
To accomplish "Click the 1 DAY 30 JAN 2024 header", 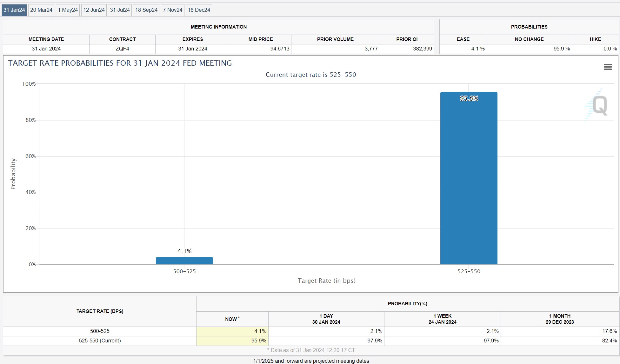I will [x=326, y=319].
